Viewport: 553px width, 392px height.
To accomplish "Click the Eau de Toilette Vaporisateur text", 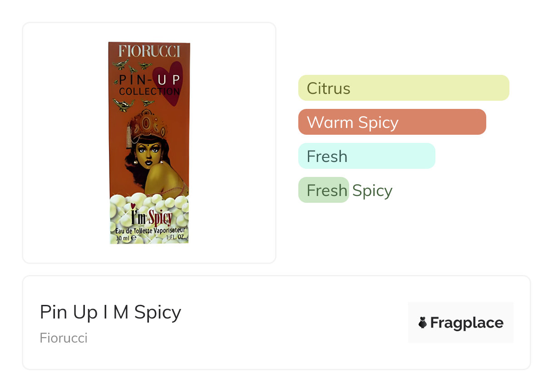I will coord(149,231).
